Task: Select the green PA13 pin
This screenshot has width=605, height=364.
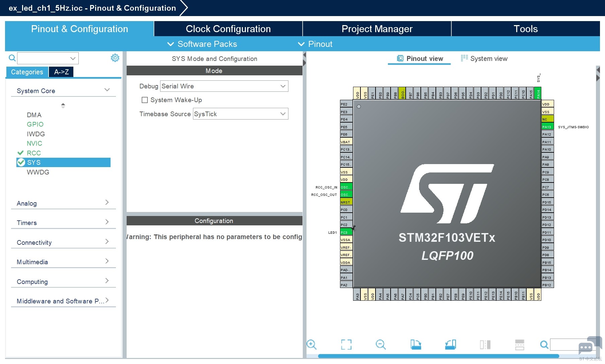Action: [547, 127]
